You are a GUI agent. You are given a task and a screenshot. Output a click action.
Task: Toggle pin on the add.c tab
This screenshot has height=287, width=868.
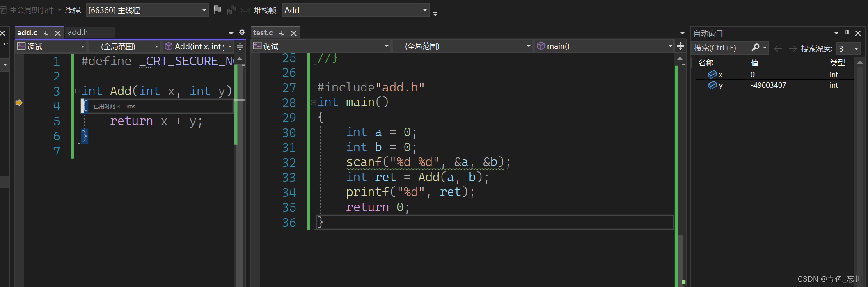(46, 33)
